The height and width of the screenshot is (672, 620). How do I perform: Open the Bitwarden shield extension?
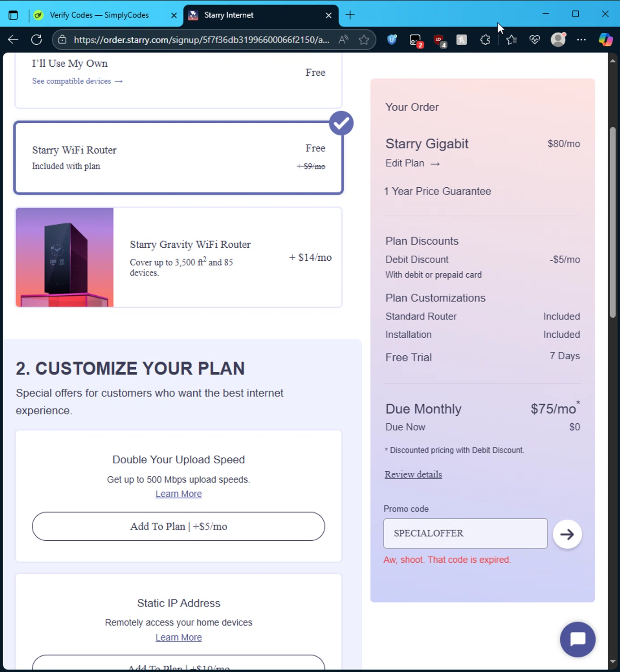click(392, 40)
